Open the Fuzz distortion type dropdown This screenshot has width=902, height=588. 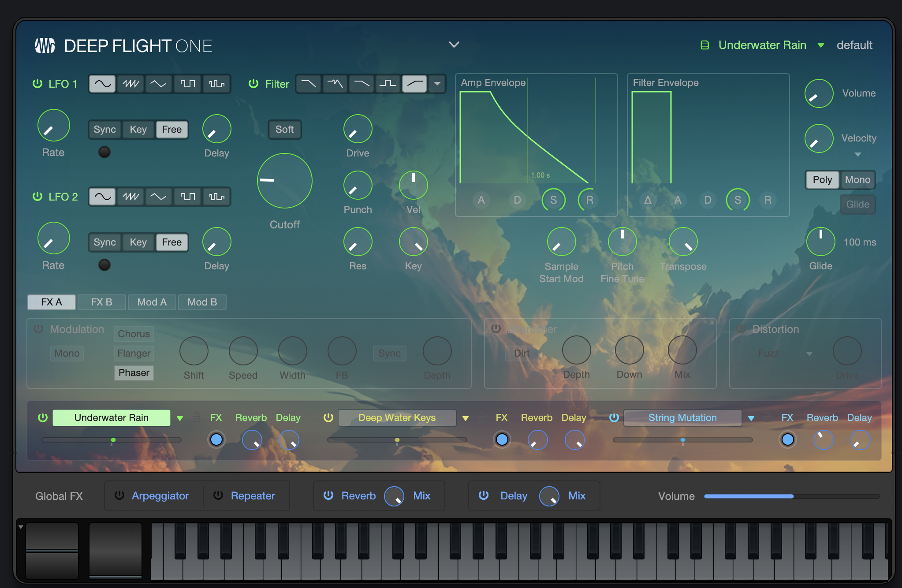click(809, 354)
